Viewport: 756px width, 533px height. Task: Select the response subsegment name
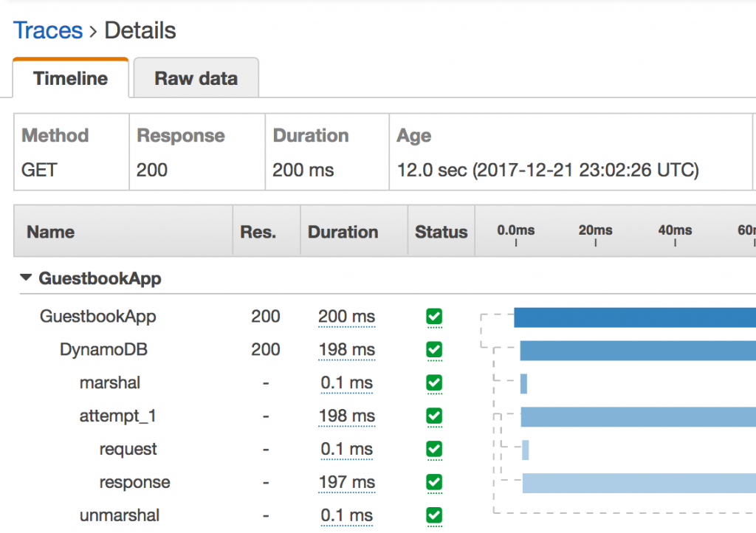click(x=134, y=482)
